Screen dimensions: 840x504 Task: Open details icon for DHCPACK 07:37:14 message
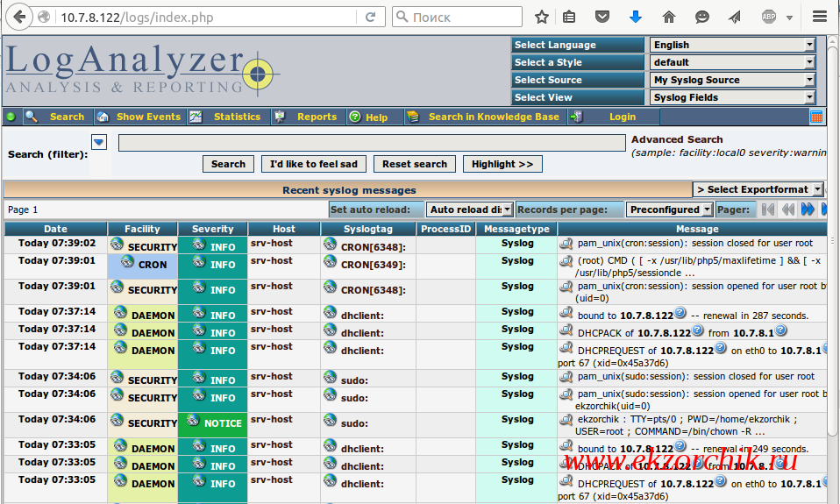click(566, 330)
